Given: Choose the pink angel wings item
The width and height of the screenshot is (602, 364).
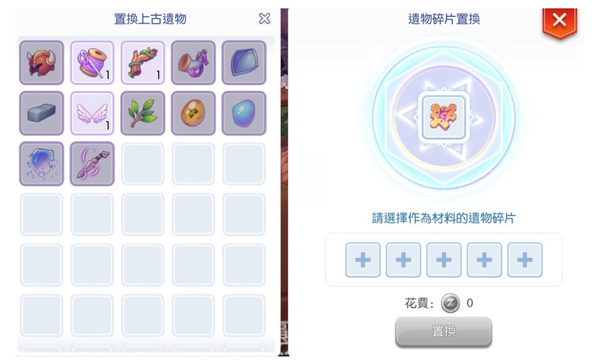Looking at the screenshot, I should pyautogui.click(x=92, y=113).
